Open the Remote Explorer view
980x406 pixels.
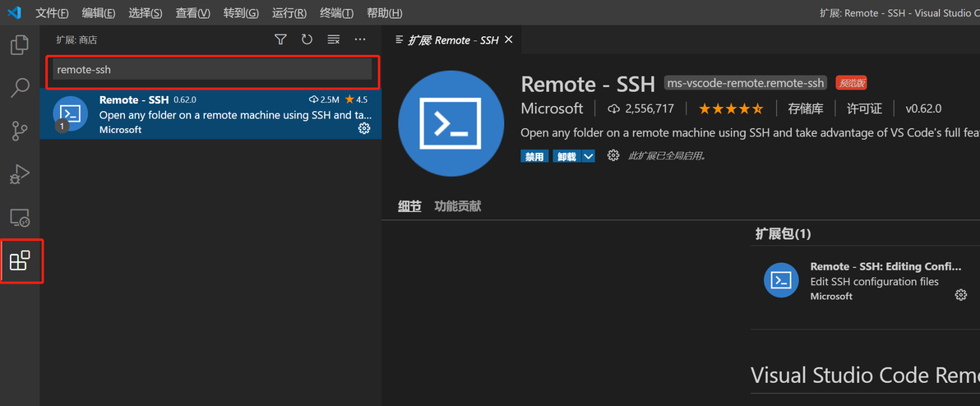pyautogui.click(x=20, y=217)
